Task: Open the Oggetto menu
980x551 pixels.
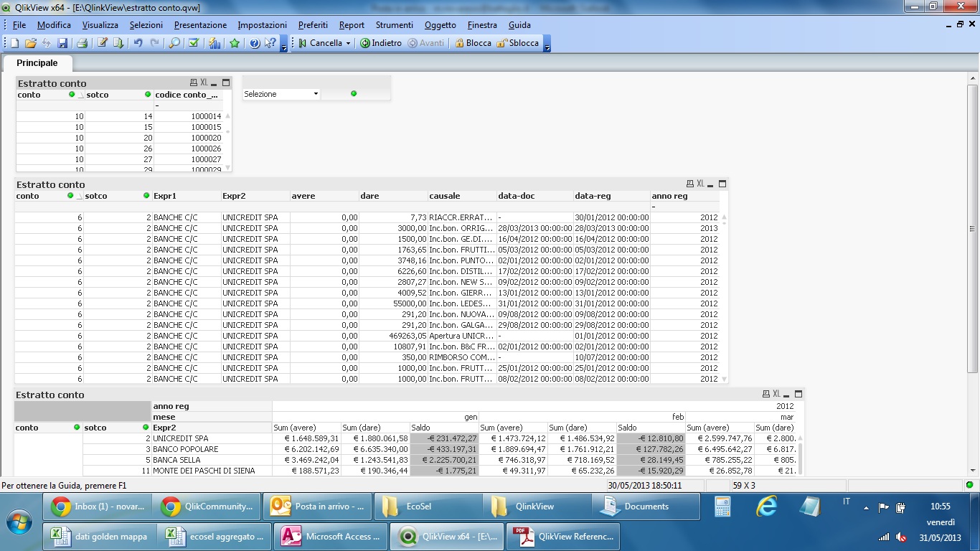Action: (440, 25)
